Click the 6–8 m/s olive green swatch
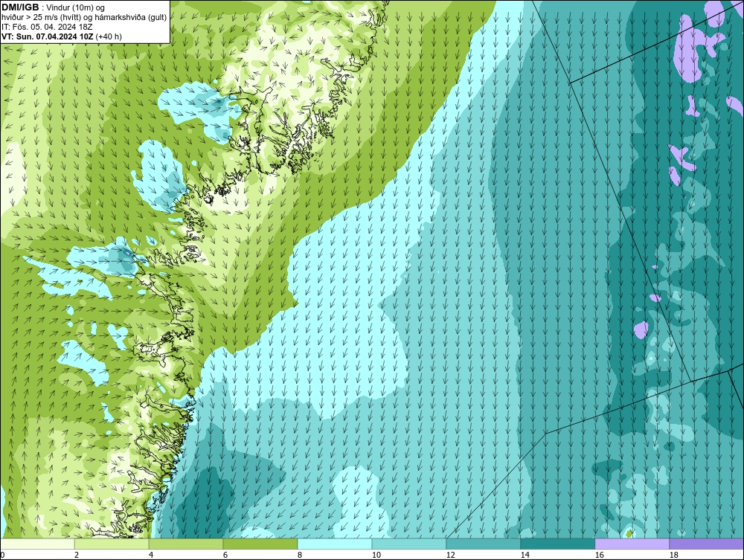Viewport: 744px width, 560px height. (x=260, y=544)
